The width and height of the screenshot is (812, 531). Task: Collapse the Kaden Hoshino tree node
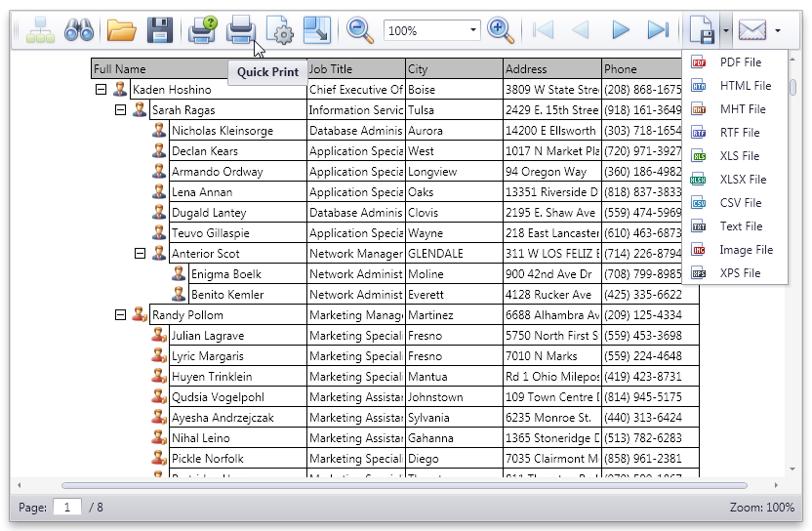pyautogui.click(x=101, y=90)
